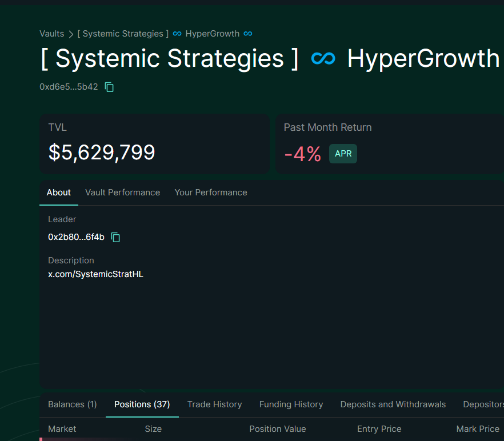Open the Balances (1) tab
This screenshot has width=504, height=441.
click(73, 404)
